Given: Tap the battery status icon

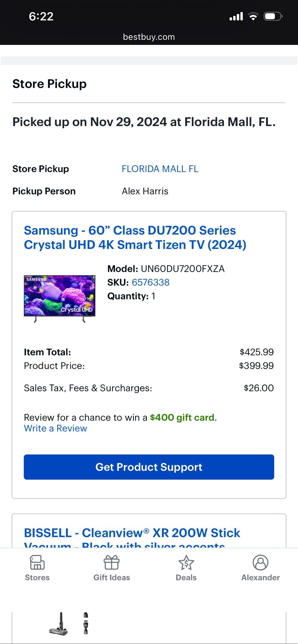Looking at the screenshot, I should coord(273,16).
